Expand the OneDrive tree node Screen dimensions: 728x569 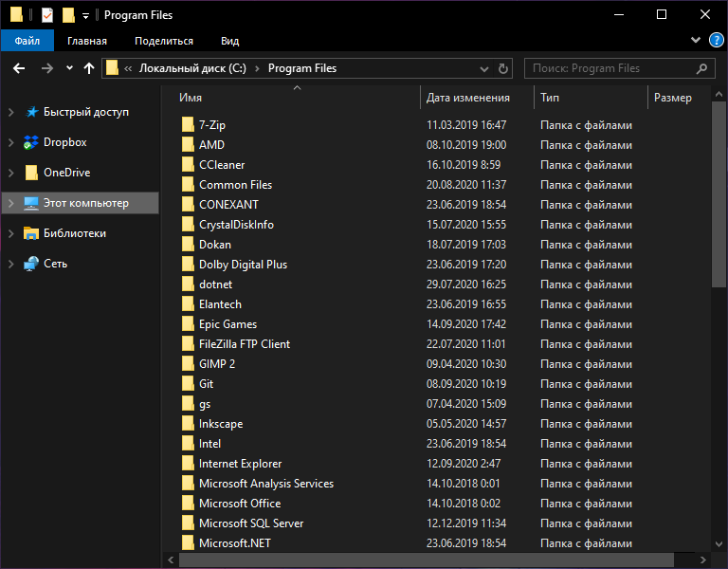(x=11, y=173)
